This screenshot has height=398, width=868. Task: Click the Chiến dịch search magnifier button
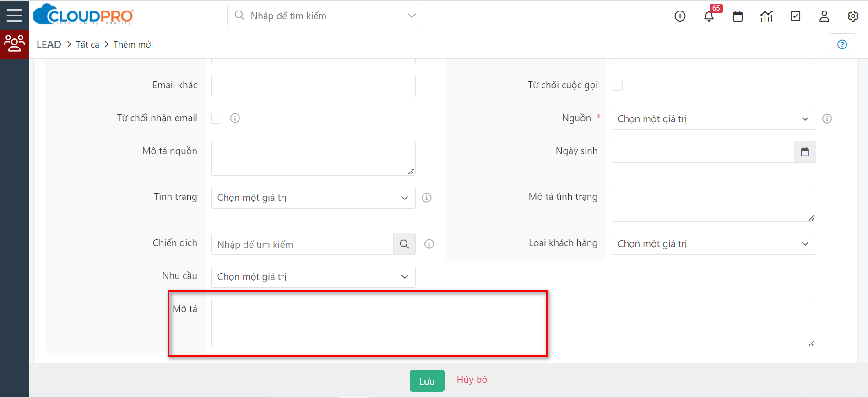click(404, 244)
